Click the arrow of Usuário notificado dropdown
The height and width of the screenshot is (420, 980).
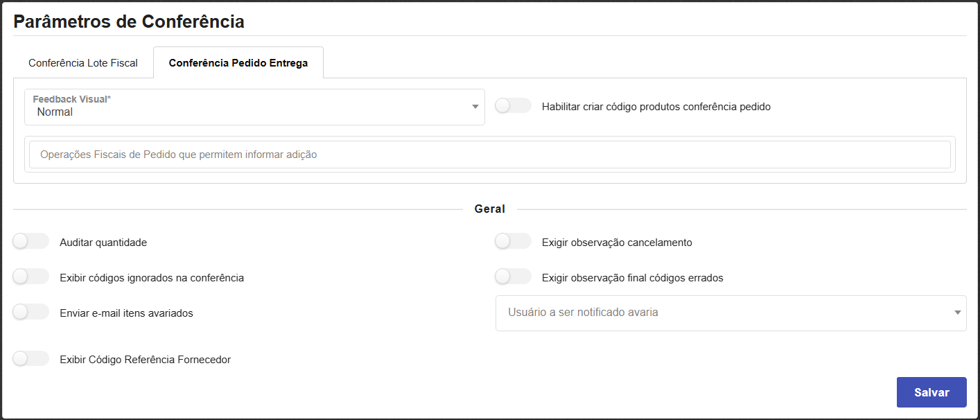(x=957, y=313)
